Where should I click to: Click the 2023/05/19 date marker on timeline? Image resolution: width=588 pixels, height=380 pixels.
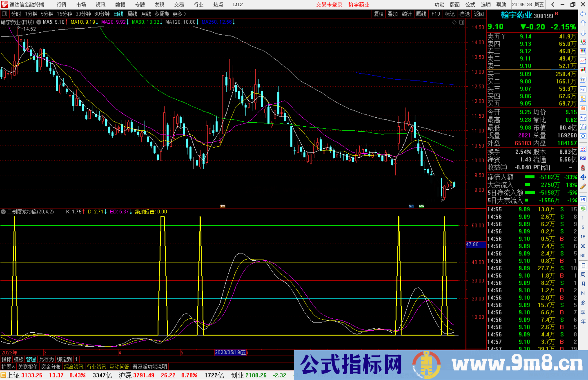pos(231,352)
